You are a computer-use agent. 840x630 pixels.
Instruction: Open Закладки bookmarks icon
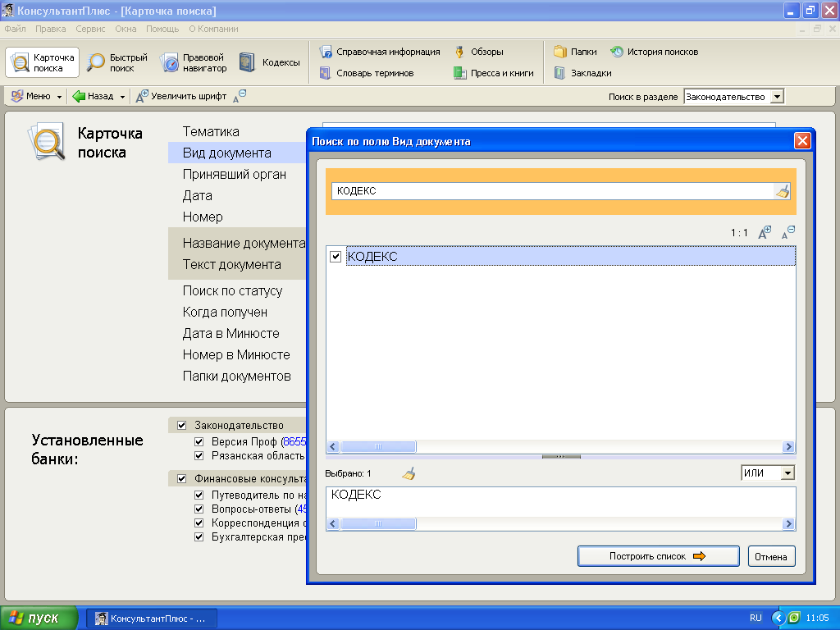(559, 73)
